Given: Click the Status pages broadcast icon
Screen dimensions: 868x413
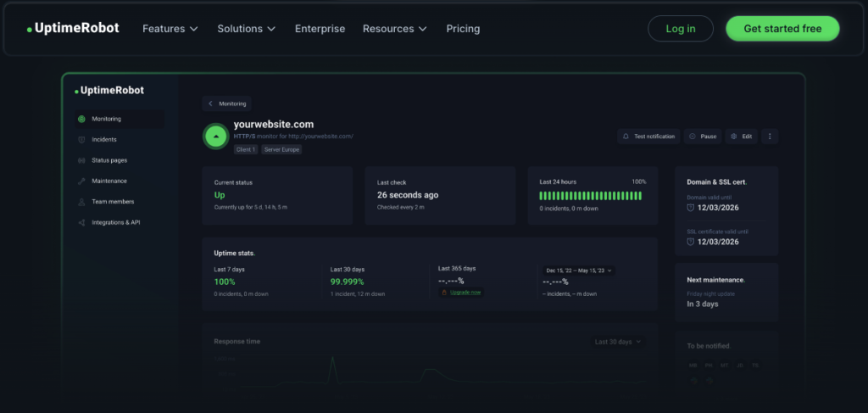Looking at the screenshot, I should pos(81,160).
